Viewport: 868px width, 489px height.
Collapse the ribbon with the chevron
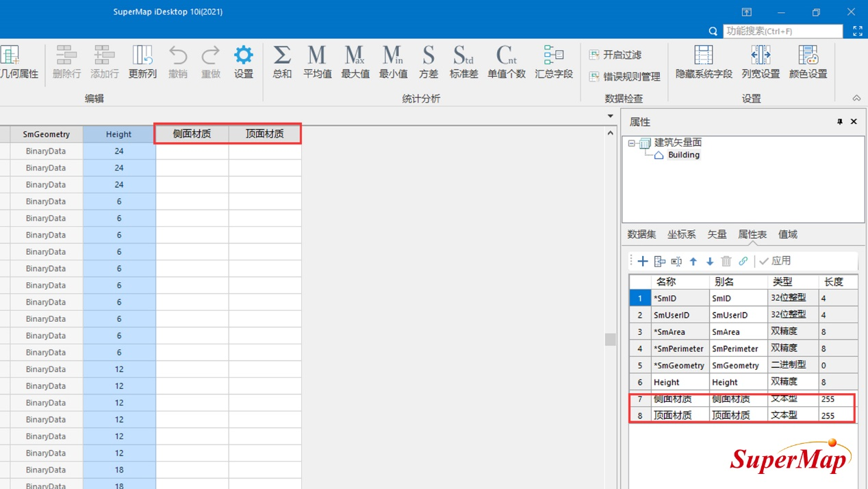(856, 99)
